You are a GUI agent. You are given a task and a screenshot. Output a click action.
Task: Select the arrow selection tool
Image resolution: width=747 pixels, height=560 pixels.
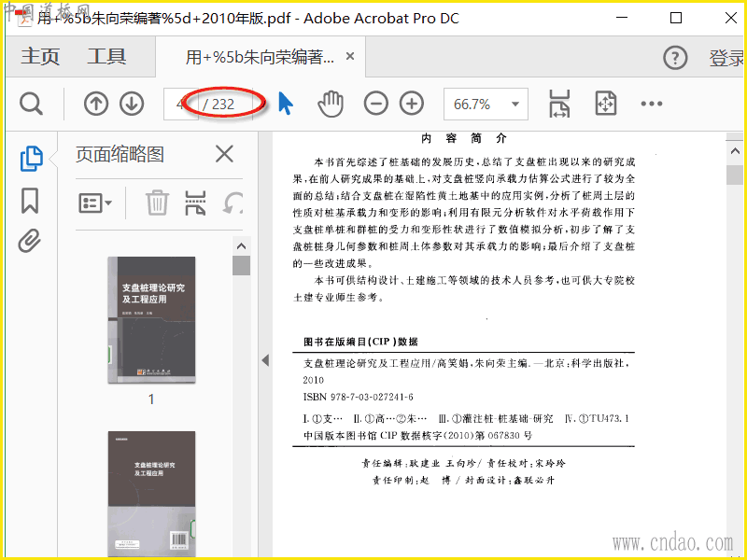coord(286,104)
